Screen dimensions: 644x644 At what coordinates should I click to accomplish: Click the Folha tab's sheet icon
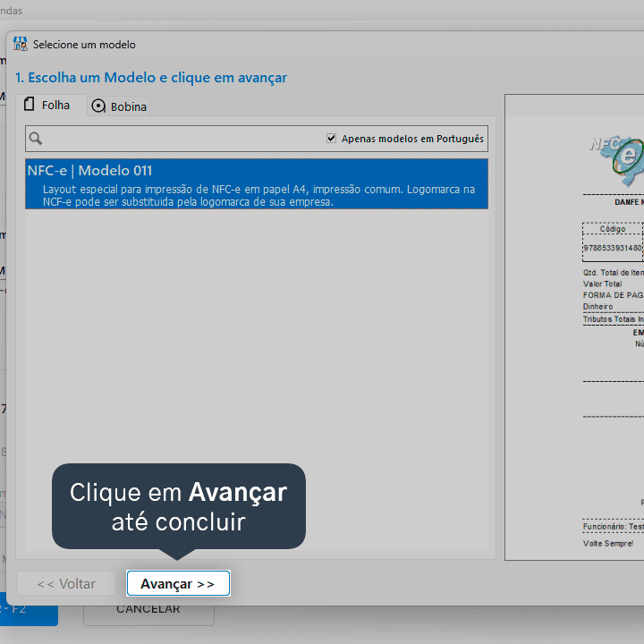30,104
